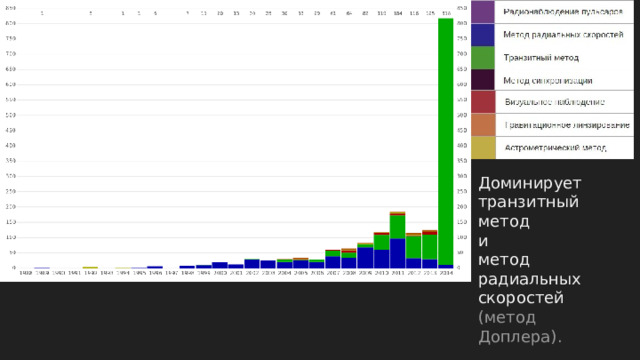The width and height of the screenshot is (640, 360).
Task: Click the blue segment of the 2010 bar
Action: (x=381, y=259)
